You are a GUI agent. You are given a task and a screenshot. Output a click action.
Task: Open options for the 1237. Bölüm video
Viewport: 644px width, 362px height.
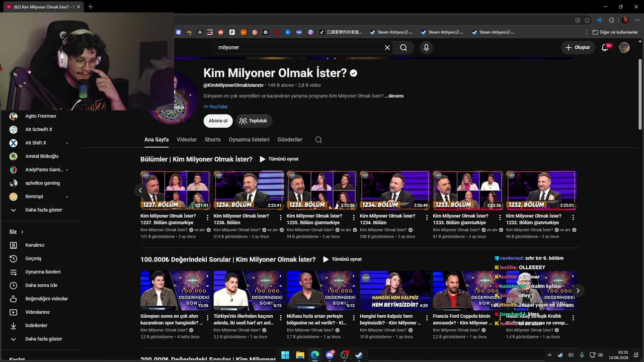(x=207, y=218)
